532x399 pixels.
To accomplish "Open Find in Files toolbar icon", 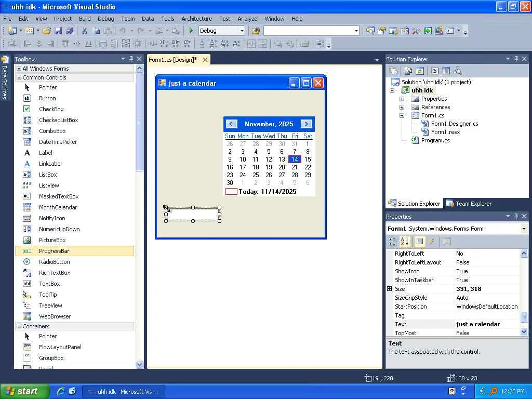I will click(x=256, y=31).
